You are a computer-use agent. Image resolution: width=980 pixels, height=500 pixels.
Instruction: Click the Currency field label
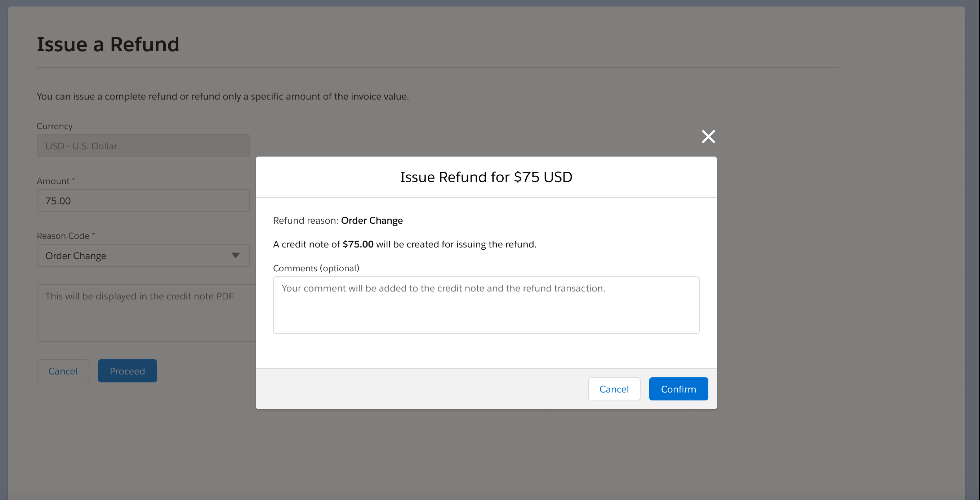[x=54, y=126]
